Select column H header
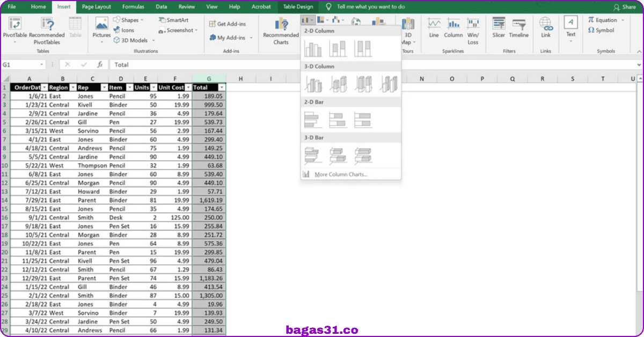 pyautogui.click(x=240, y=79)
